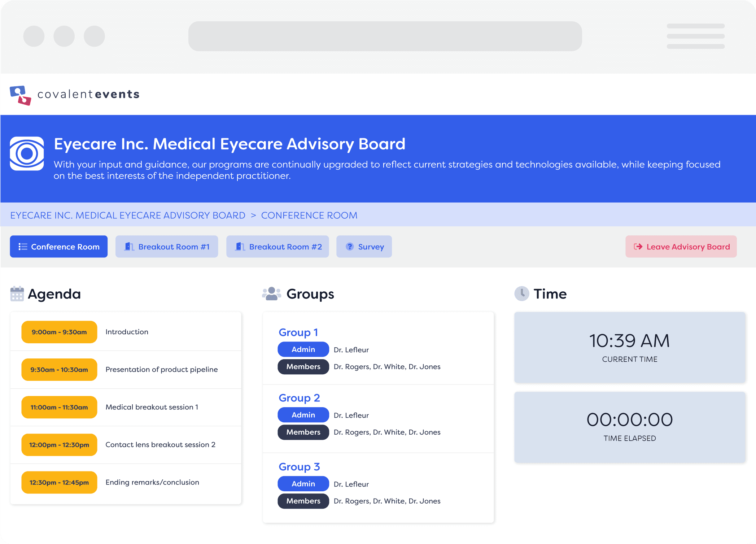Click the clock icon beside Time
Screen dimensions: 756x544
(522, 294)
